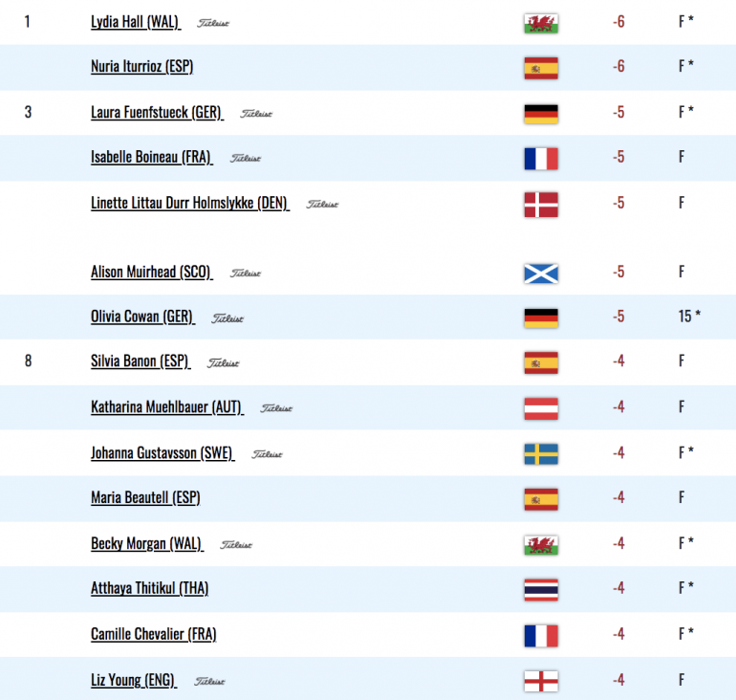
Task: Open Alison Muirhead (SCO) player link
Action: (x=152, y=273)
